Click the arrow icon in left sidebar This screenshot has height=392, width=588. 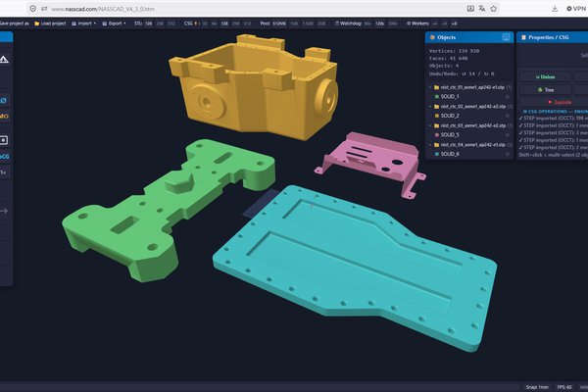click(4, 212)
